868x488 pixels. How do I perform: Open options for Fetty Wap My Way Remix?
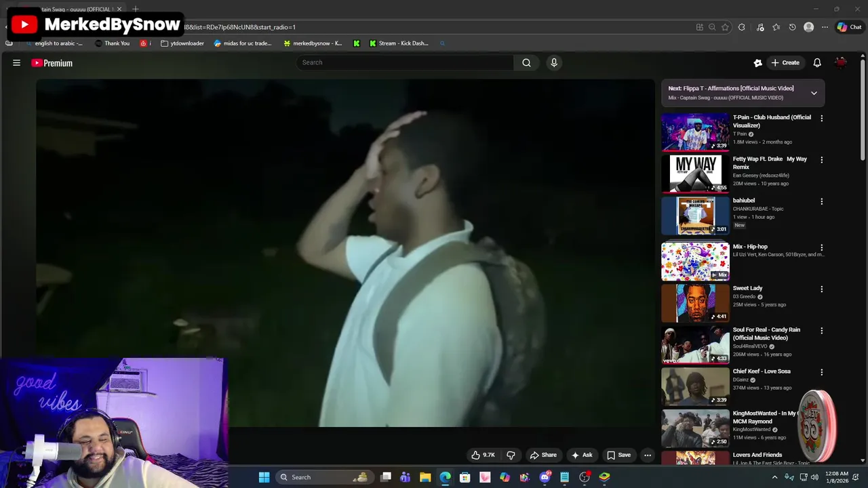[x=821, y=160]
